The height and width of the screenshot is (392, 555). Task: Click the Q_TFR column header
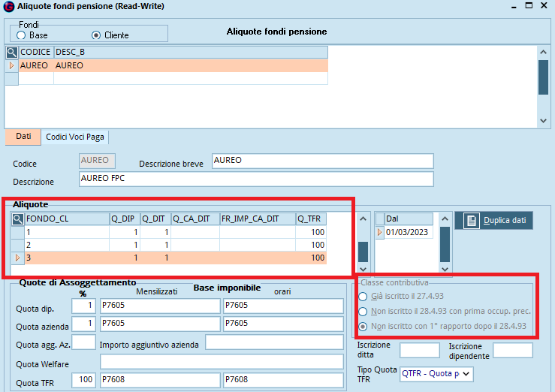tap(311, 219)
